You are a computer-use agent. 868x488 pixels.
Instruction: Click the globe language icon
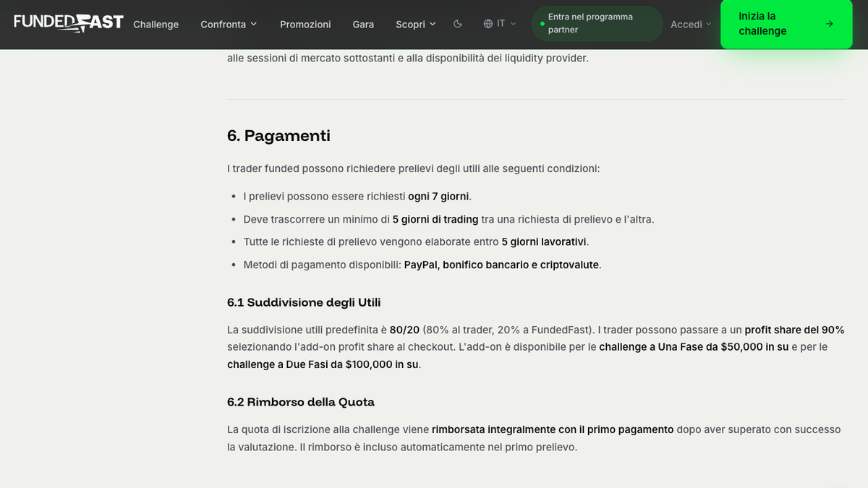488,24
